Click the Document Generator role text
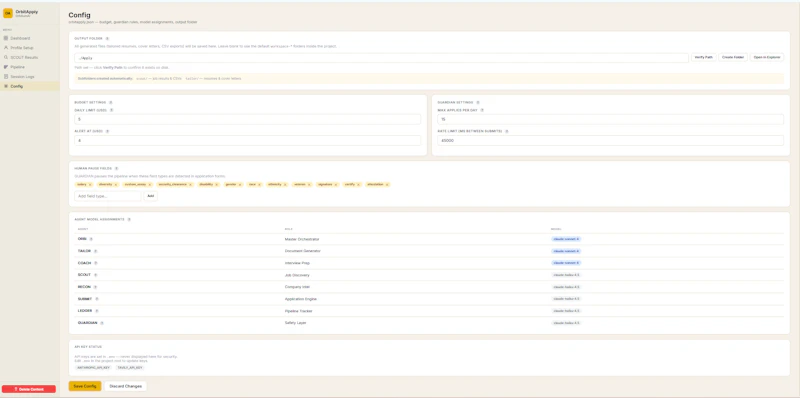This screenshot has width=800, height=398. [x=303, y=251]
